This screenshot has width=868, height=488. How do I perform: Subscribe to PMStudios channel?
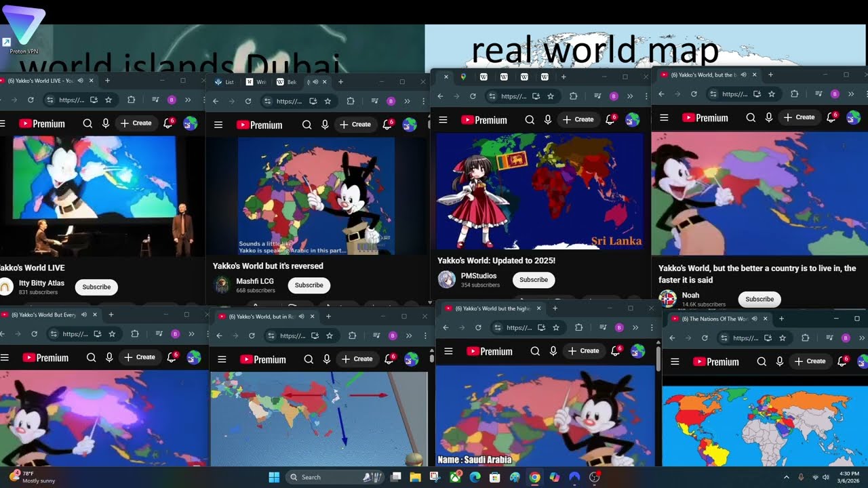click(x=534, y=280)
